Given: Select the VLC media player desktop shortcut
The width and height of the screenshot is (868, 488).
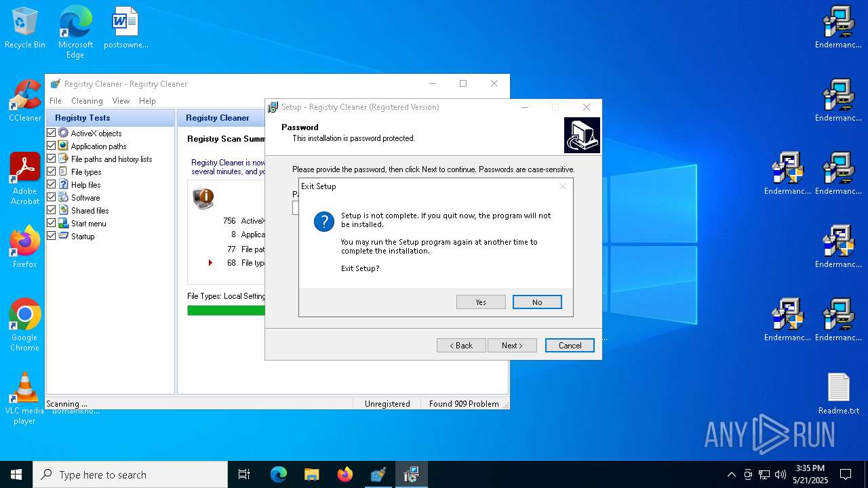Looking at the screenshot, I should 25,398.
